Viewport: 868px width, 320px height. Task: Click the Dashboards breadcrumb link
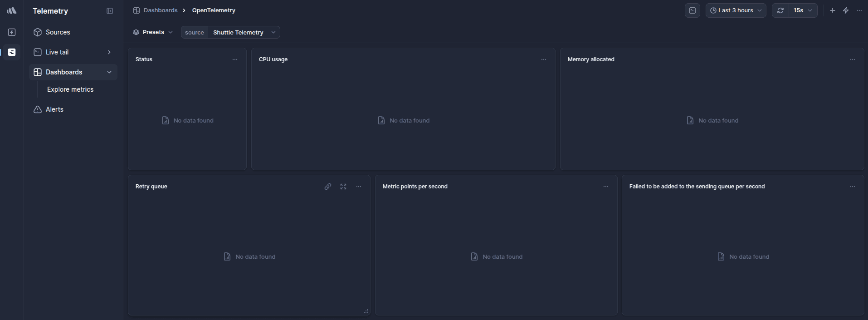pyautogui.click(x=160, y=10)
